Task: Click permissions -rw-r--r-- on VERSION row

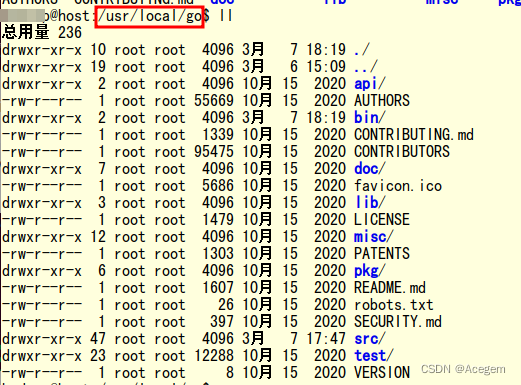Action: 42,373
